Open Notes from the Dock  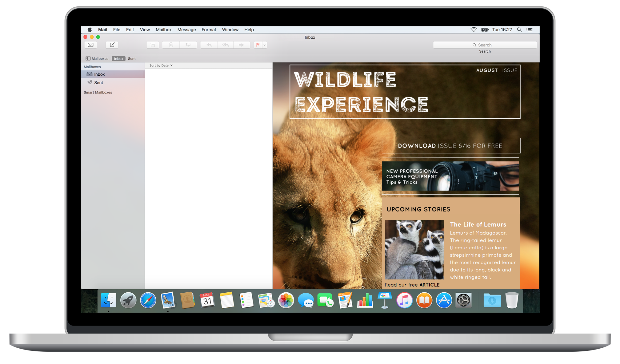coord(227,300)
